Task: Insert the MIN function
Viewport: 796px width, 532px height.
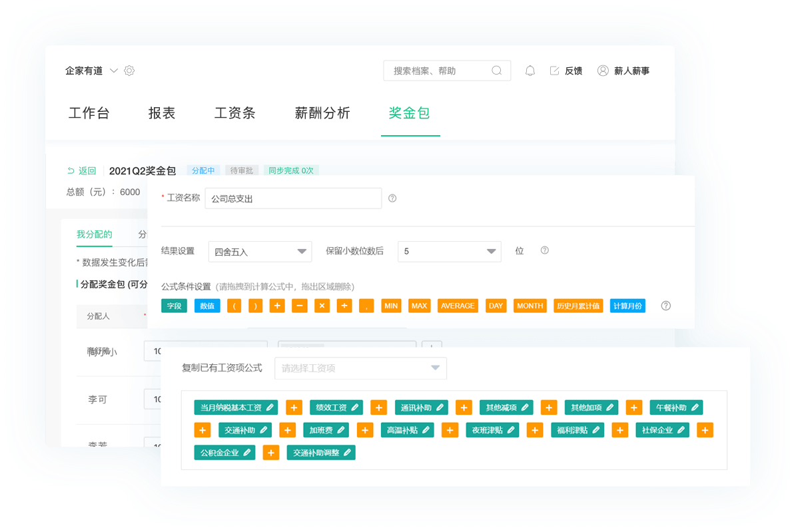Action: tap(391, 306)
